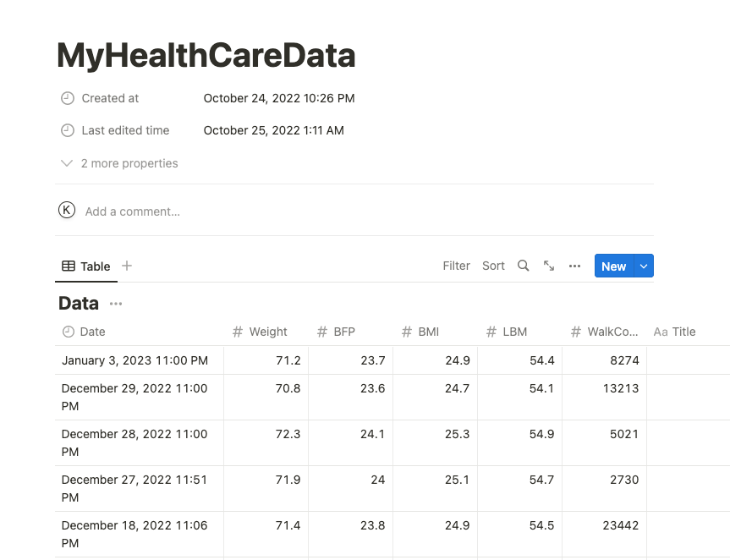Click the K user avatar icon

click(x=67, y=211)
